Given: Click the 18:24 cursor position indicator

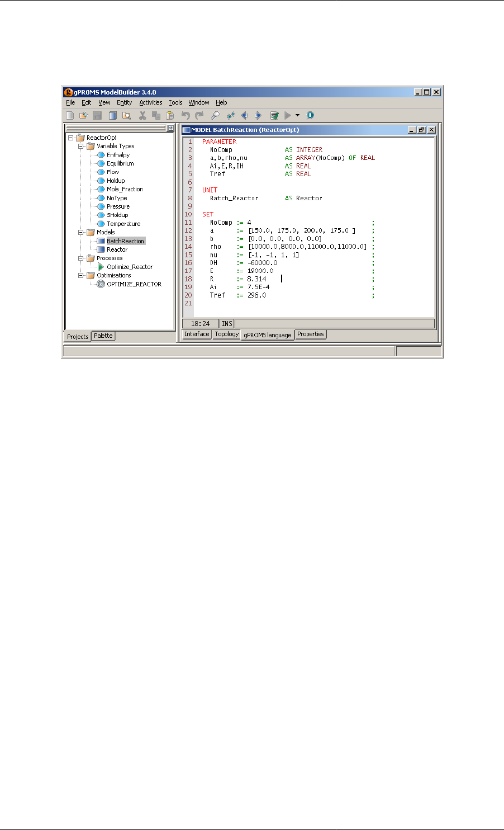Looking at the screenshot, I should pos(201,324).
